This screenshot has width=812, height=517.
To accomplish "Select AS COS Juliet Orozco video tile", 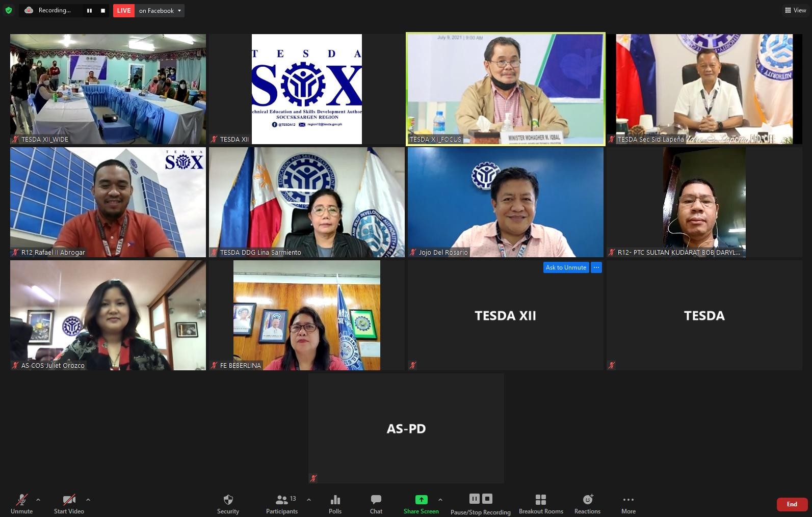I will point(108,315).
